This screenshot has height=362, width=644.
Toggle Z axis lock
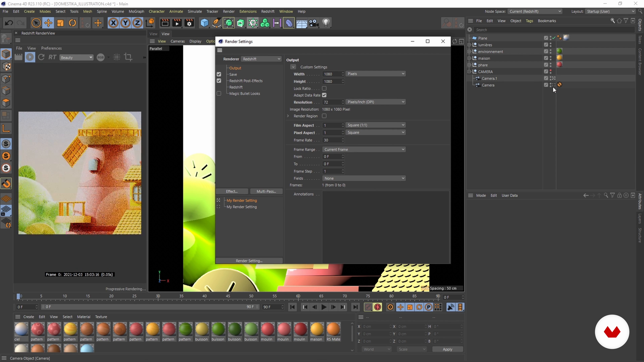click(137, 23)
